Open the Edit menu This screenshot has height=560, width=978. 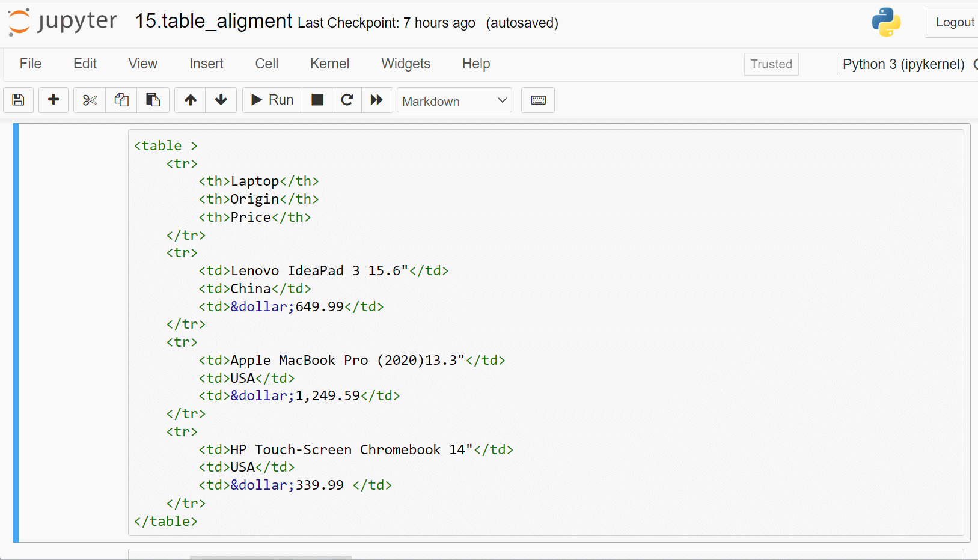[85, 64]
